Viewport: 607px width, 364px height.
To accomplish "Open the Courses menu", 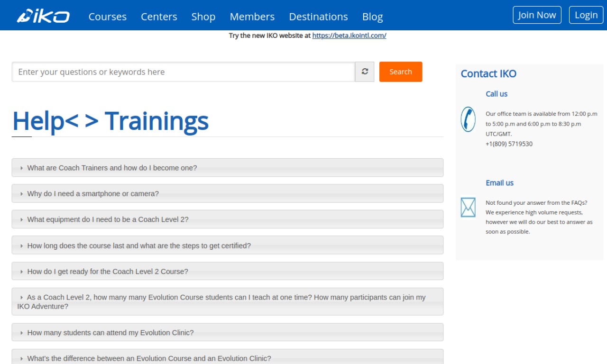I will [108, 17].
